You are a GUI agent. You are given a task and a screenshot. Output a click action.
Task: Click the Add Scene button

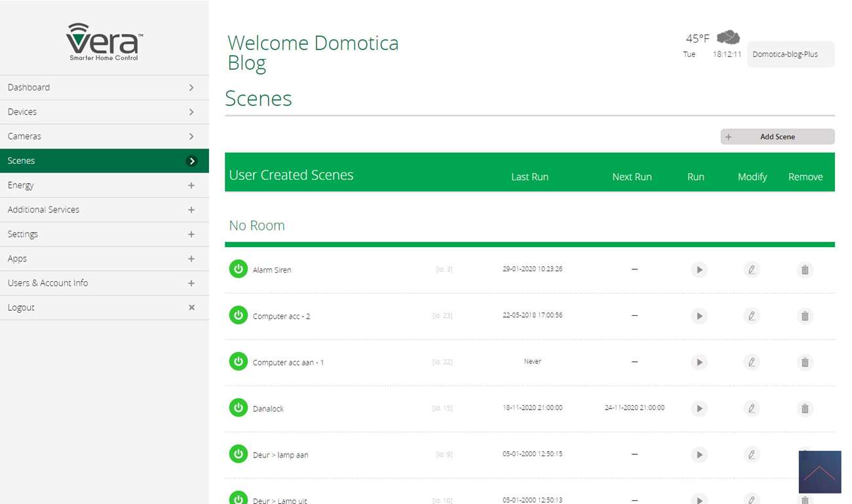(x=777, y=137)
